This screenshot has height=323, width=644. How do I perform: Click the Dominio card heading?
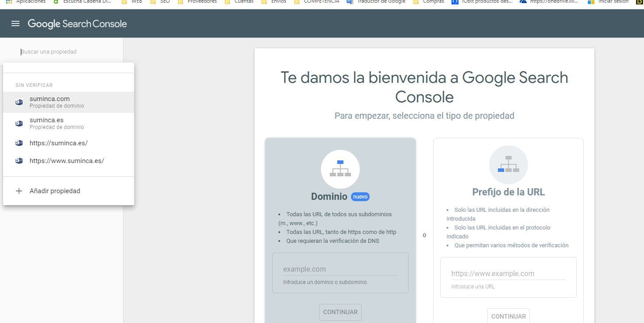tap(329, 197)
